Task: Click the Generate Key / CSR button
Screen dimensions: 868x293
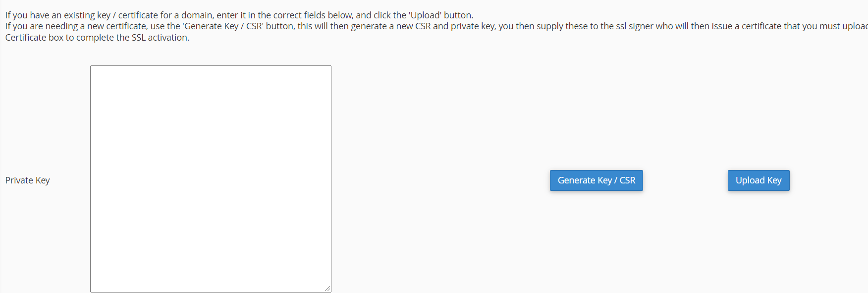Action: point(596,180)
